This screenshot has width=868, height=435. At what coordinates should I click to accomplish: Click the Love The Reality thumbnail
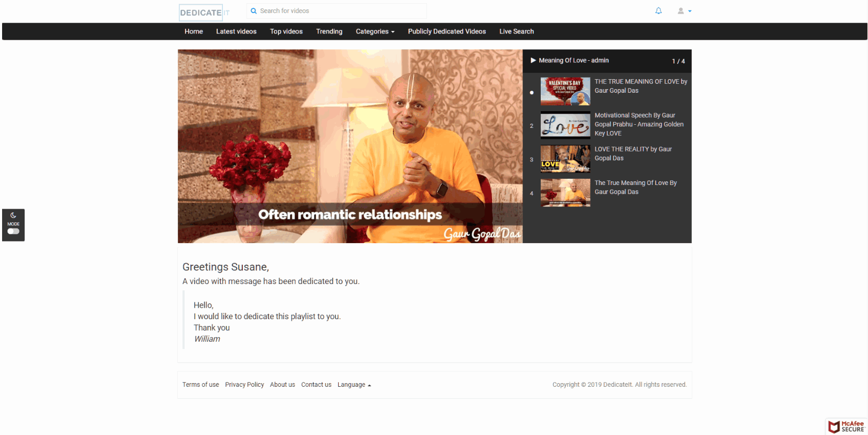565,159
